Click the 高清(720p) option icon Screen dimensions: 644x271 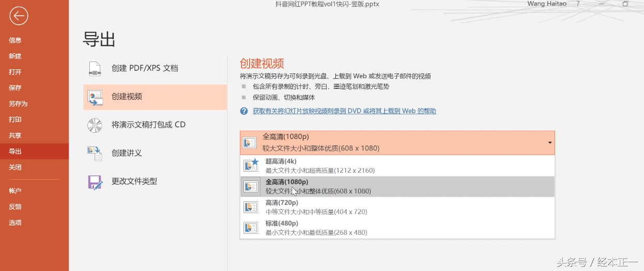251,207
